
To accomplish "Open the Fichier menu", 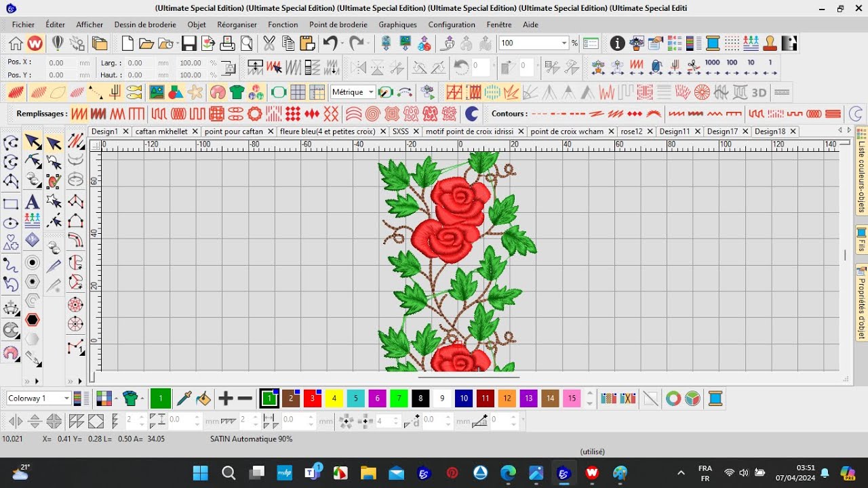I will click(23, 24).
